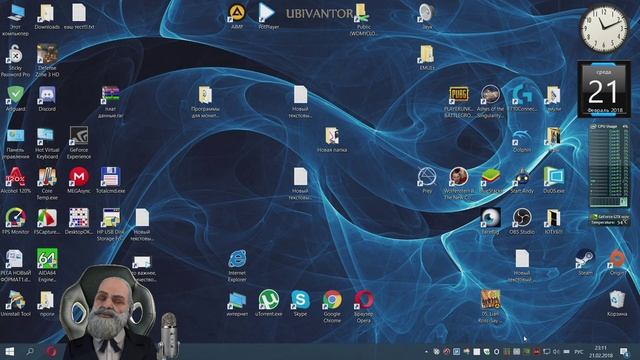Open Google Chrome shortcut
640x360 pixels.
click(332, 307)
